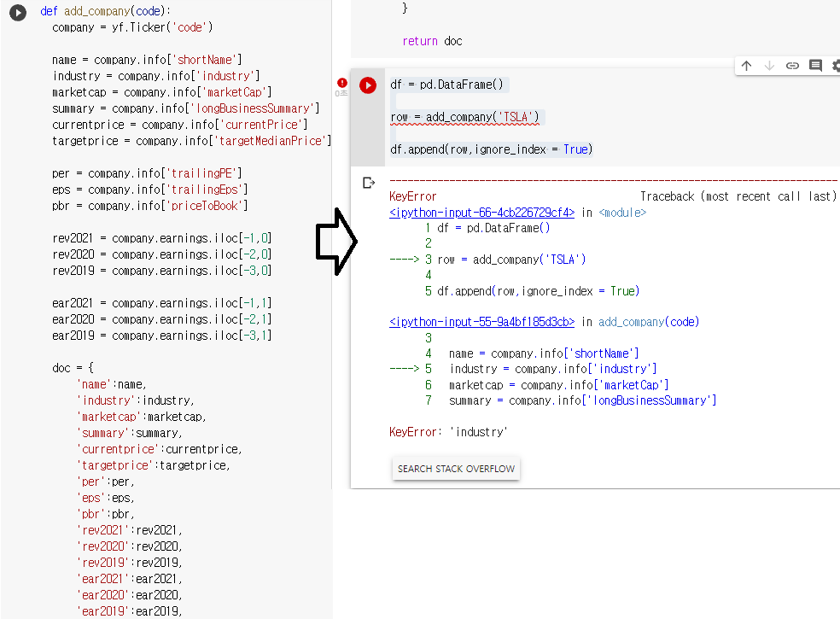Click the add_company(code) text in traceback
840x619 pixels.
coord(648,322)
